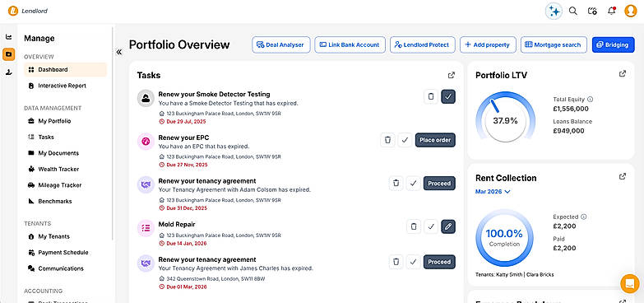
Task: Select Dashboard in the sidebar
Action: point(65,70)
